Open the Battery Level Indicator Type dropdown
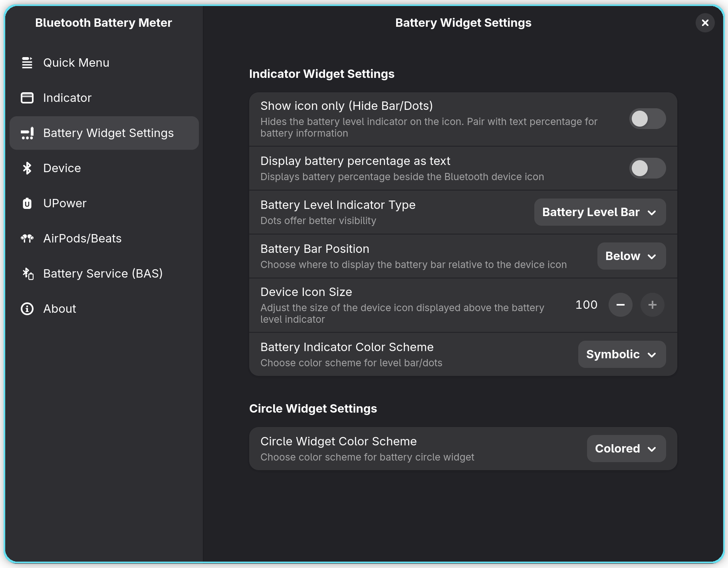728x568 pixels. coord(599,212)
